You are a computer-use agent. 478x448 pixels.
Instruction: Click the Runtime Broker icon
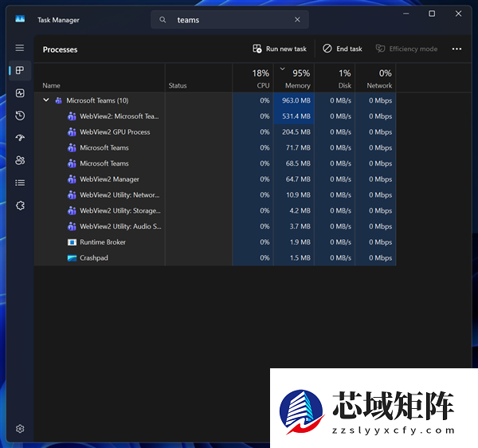tap(72, 242)
